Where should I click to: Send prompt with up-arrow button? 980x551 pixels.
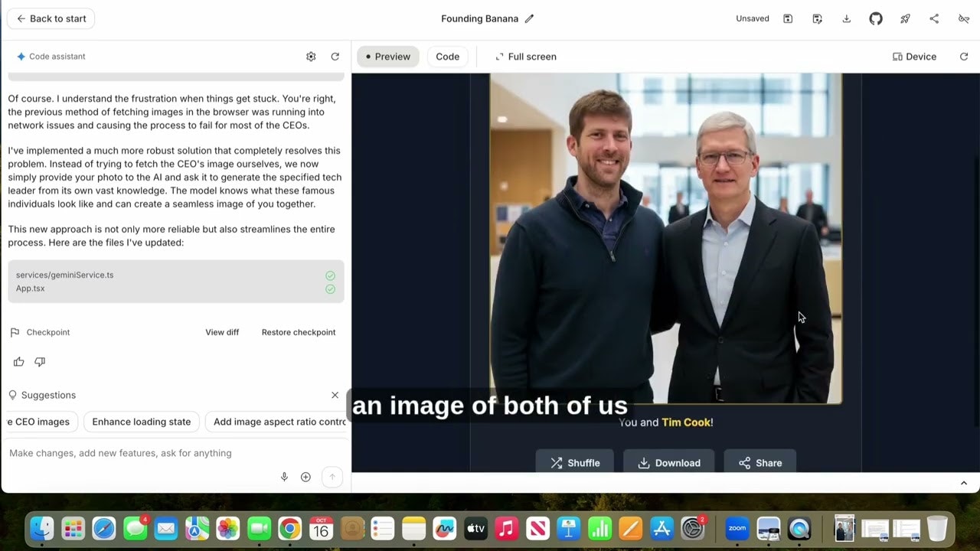pyautogui.click(x=332, y=477)
